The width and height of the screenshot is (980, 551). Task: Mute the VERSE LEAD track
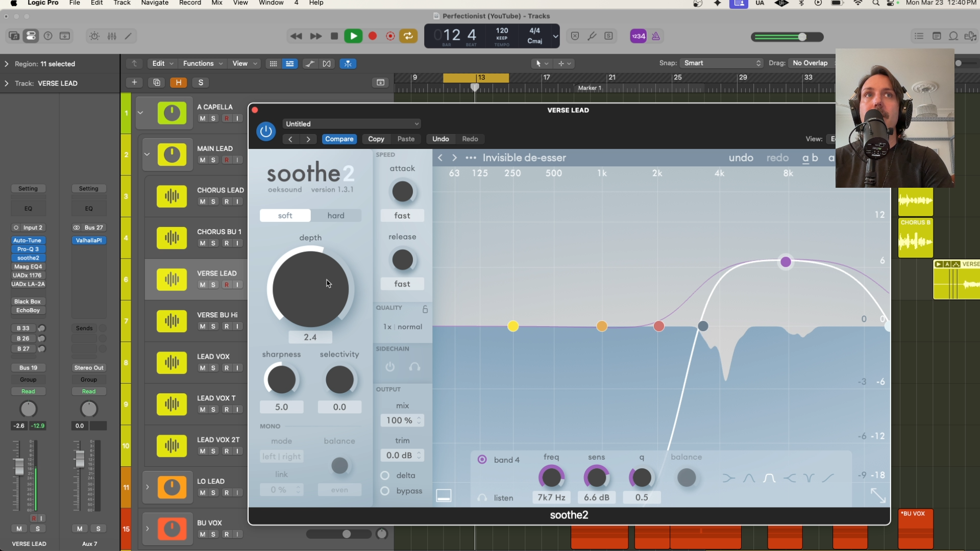tap(203, 285)
